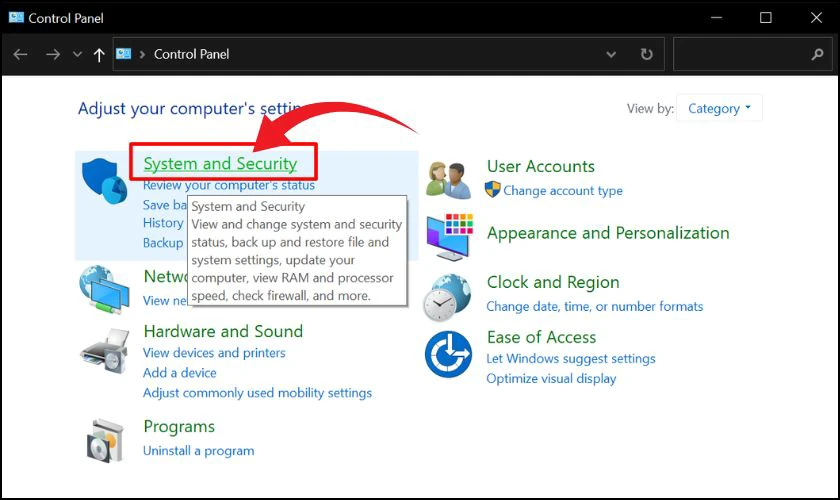Click Change account type
Image resolution: width=840 pixels, height=500 pixels.
point(562,190)
